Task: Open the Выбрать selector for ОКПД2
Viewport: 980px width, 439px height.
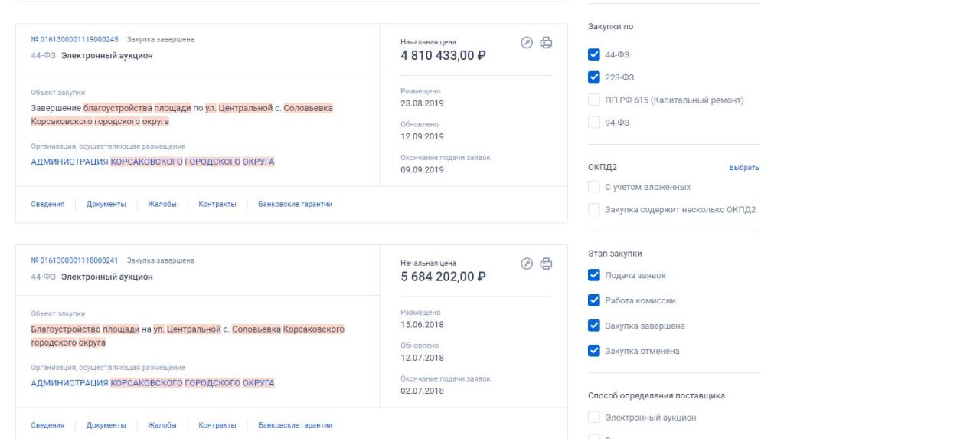Action: coord(746,168)
